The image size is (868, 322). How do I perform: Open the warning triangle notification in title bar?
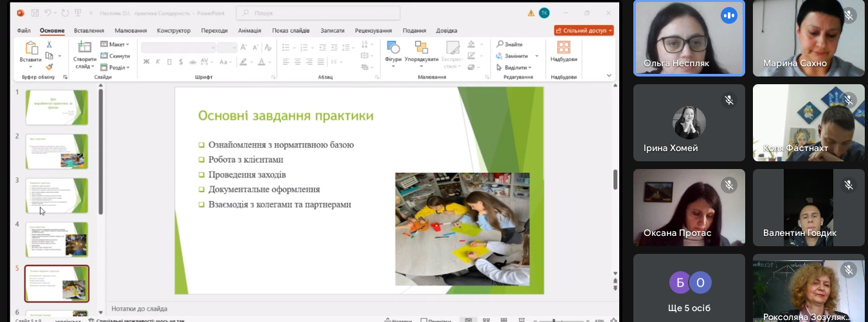coord(531,13)
